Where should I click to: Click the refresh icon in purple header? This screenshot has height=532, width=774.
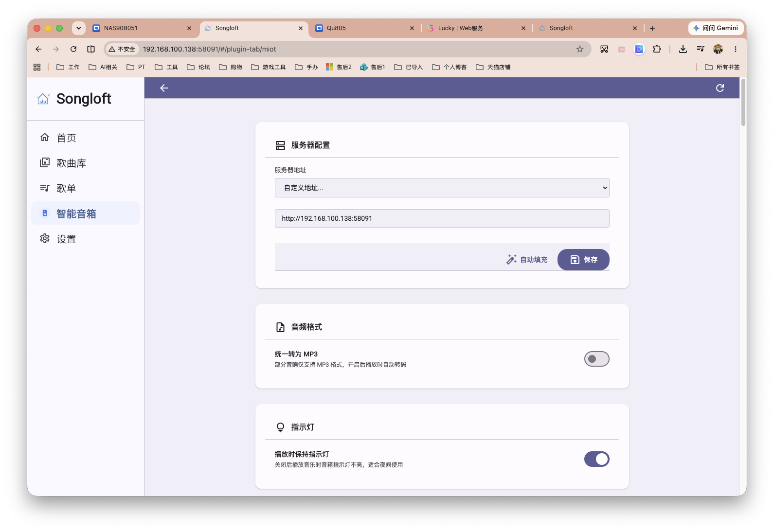720,88
